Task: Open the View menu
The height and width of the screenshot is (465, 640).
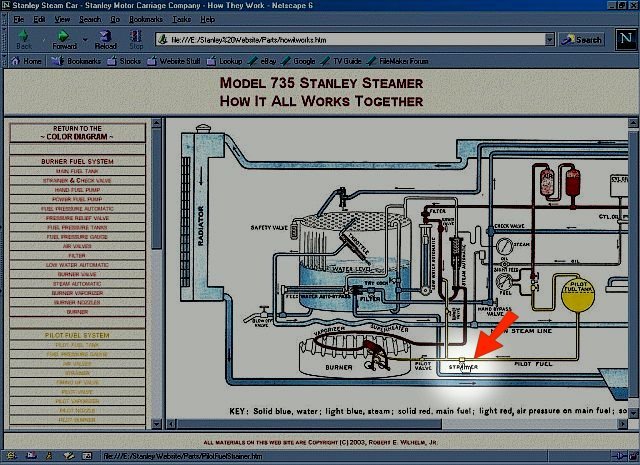Action: tap(62, 19)
